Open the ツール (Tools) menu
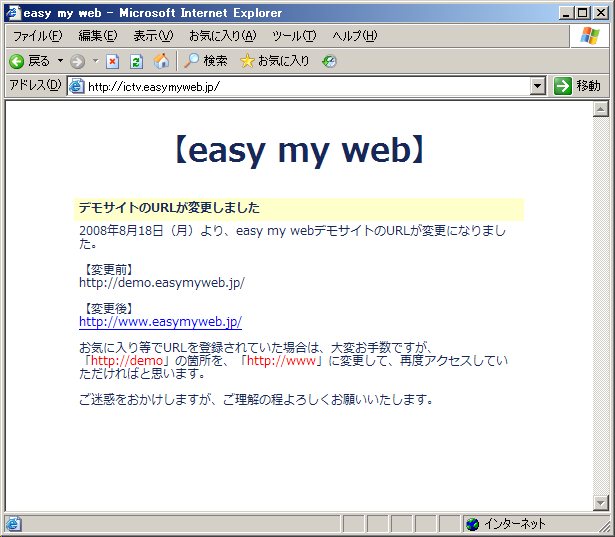Image resolution: width=615 pixels, height=537 pixels. coord(294,36)
